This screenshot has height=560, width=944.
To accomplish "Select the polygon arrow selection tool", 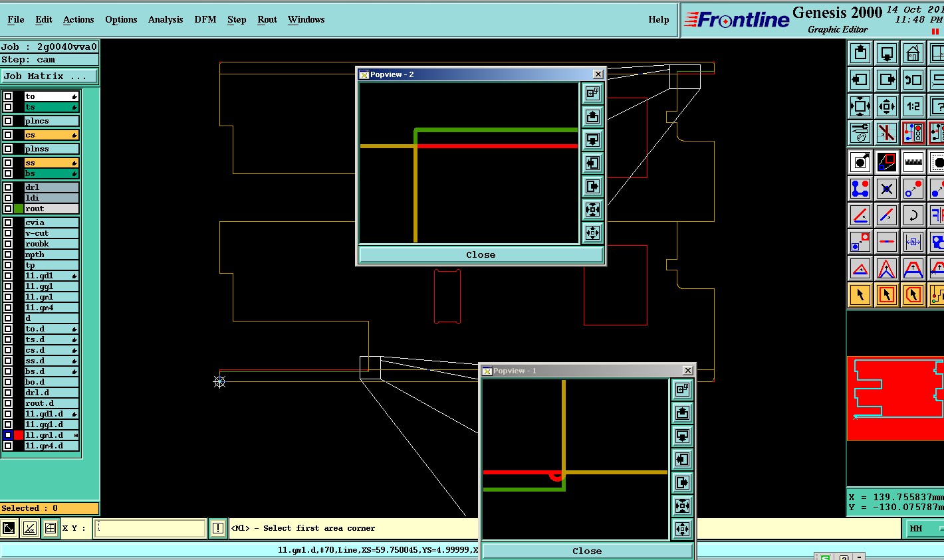I will pyautogui.click(x=913, y=295).
